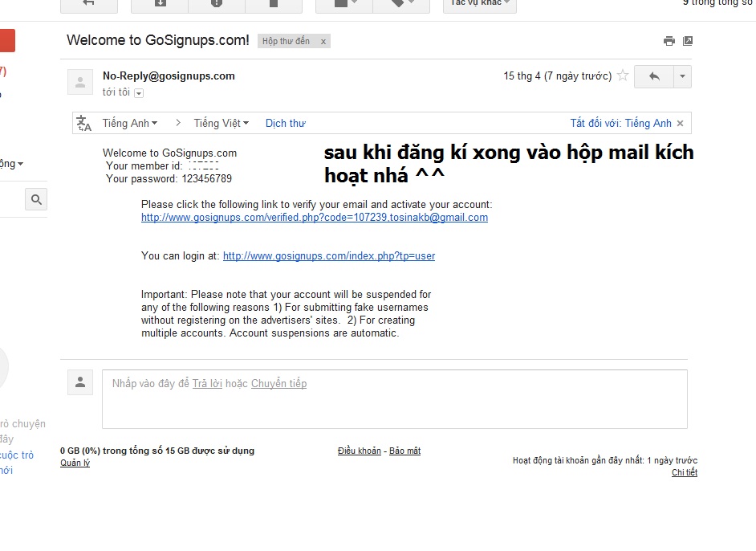Remove the 'Hộp thư đến' label via x

[323, 42]
